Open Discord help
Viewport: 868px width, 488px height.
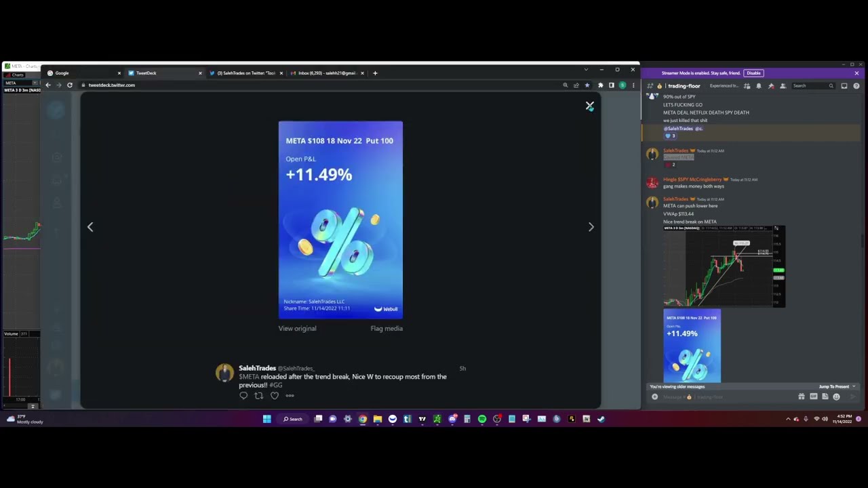click(856, 86)
